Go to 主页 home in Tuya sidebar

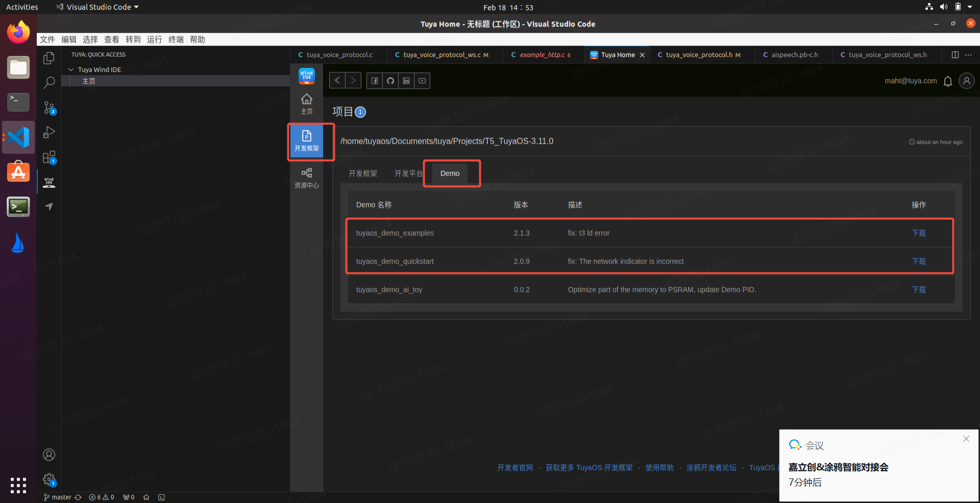click(307, 104)
